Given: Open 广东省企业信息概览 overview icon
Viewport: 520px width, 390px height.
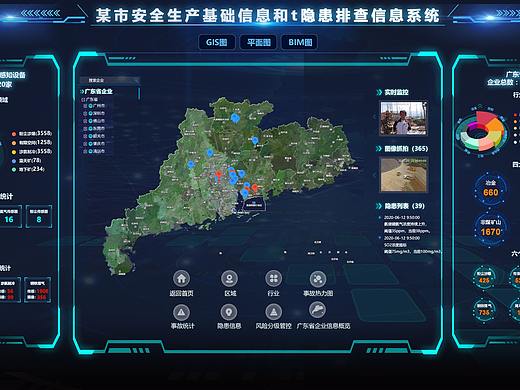Looking at the screenshot, I should (x=317, y=310).
